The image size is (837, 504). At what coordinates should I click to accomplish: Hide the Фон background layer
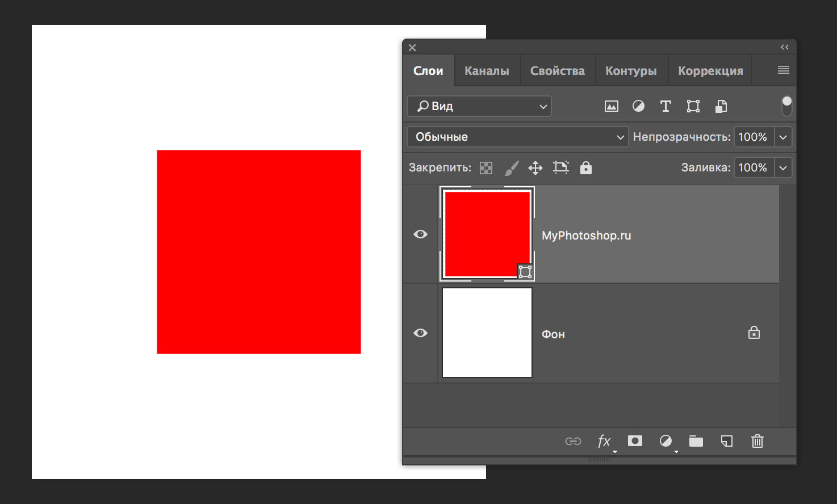pos(420,333)
